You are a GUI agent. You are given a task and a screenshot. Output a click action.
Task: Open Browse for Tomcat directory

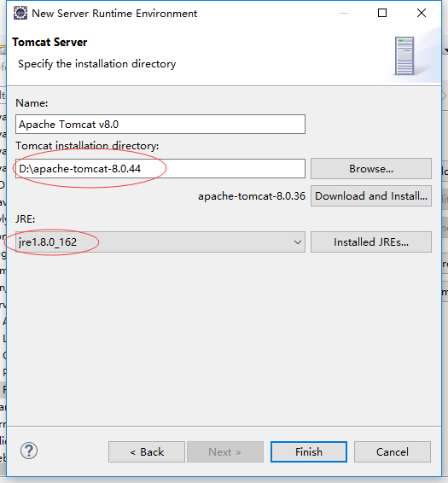pyautogui.click(x=371, y=168)
